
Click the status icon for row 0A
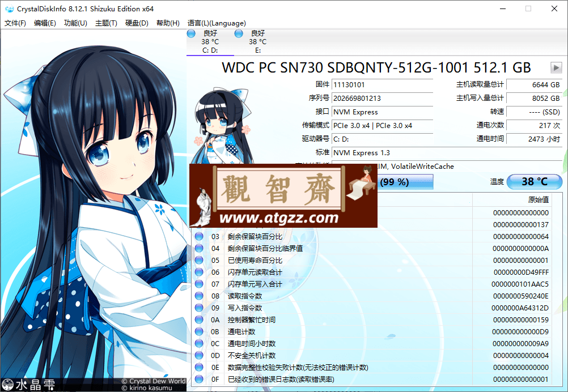[199, 319]
